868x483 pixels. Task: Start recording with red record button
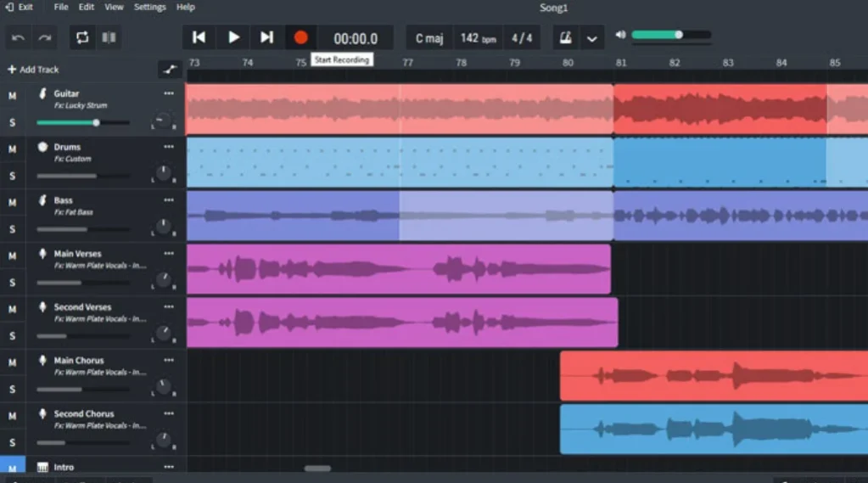pyautogui.click(x=300, y=37)
